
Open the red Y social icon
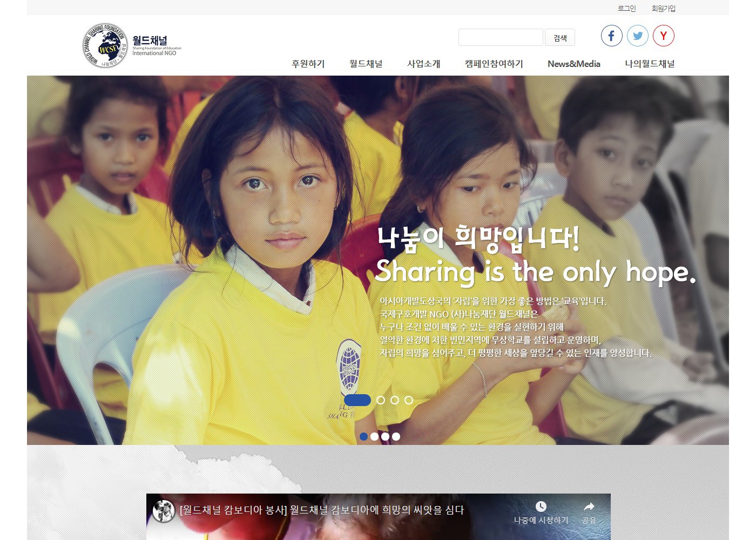tap(664, 36)
